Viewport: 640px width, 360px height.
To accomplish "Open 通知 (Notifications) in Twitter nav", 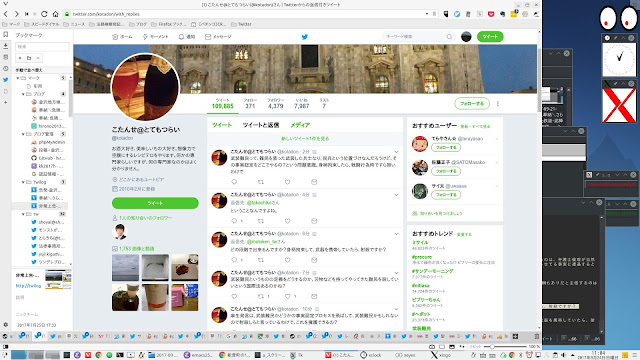I will click(x=187, y=37).
